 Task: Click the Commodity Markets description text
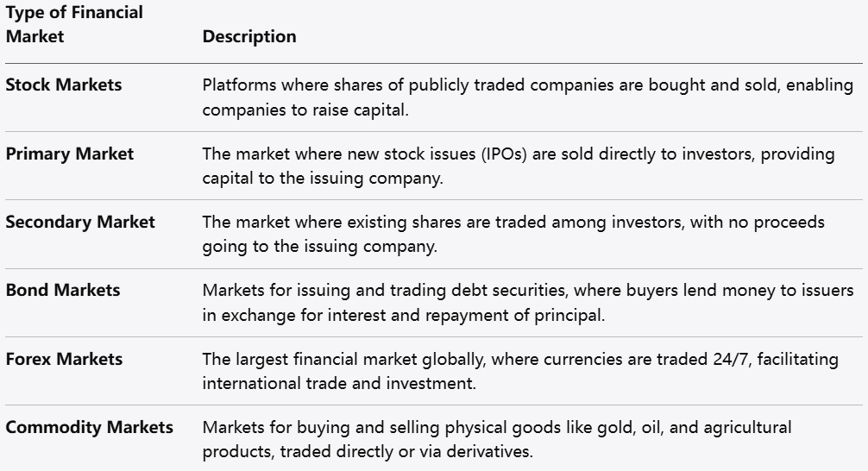[x=497, y=439]
